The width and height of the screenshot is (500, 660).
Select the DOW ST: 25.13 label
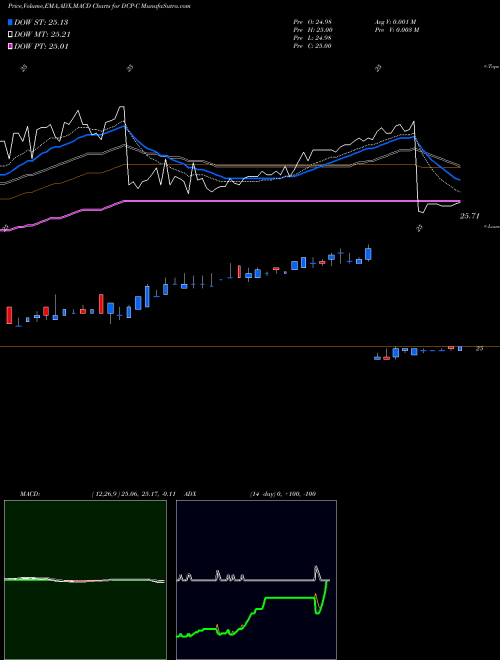[x=41, y=22]
